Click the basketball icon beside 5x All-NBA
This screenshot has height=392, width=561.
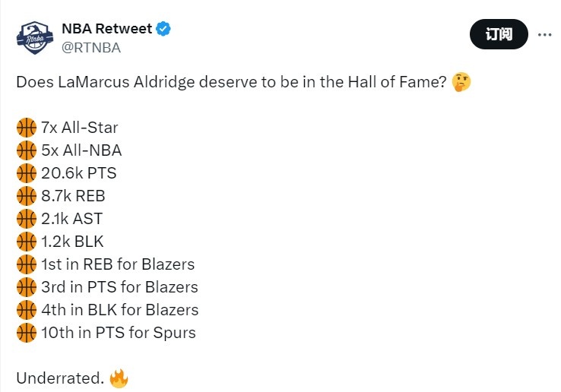coord(26,150)
